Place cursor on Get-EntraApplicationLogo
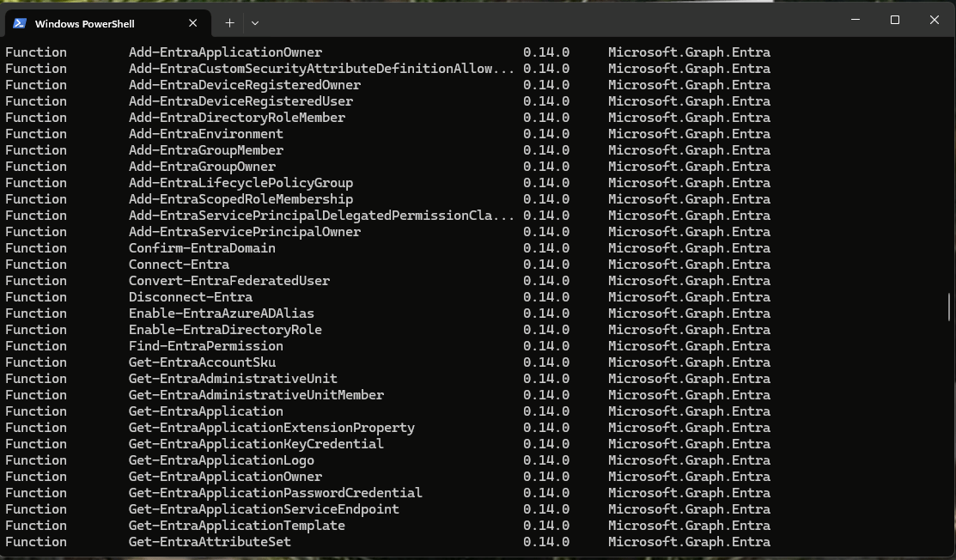This screenshot has width=956, height=560. point(221,460)
